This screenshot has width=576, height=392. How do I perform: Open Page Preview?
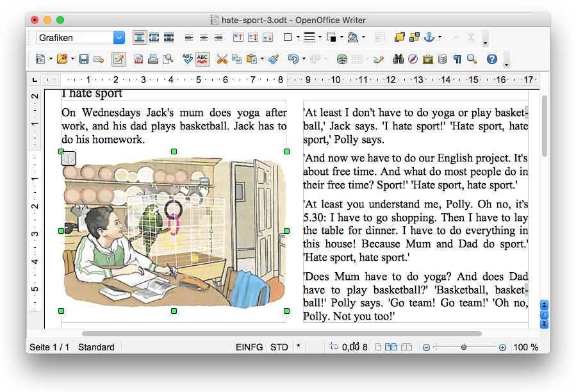[x=168, y=59]
